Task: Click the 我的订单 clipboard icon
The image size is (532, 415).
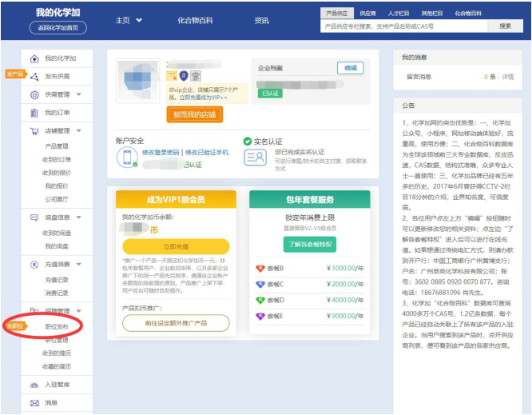Action: [x=34, y=113]
